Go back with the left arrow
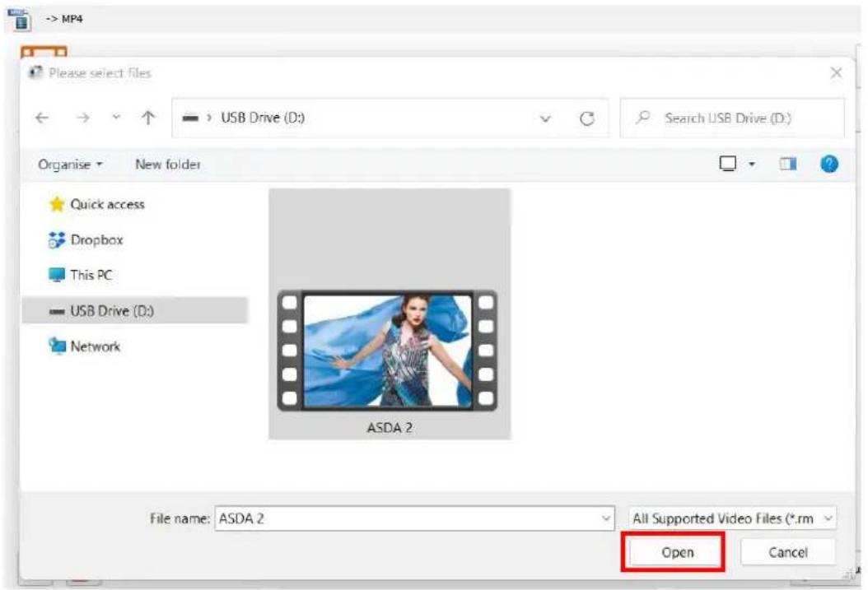The height and width of the screenshot is (590, 868). [42, 118]
